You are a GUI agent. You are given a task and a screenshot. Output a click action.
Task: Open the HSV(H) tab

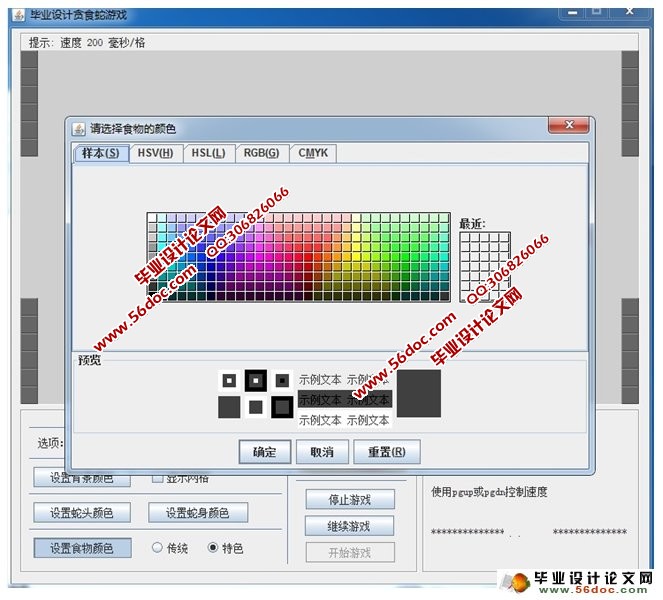pyautogui.click(x=155, y=153)
